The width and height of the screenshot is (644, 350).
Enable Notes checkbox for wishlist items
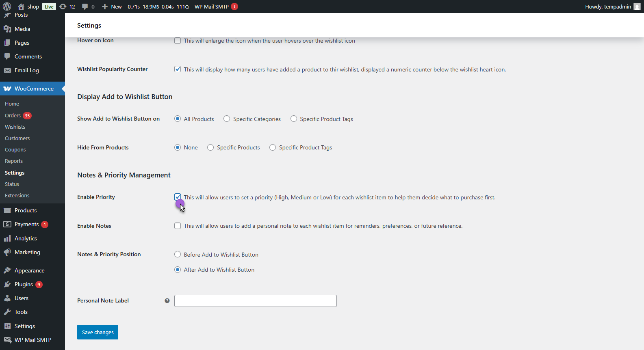(x=178, y=226)
